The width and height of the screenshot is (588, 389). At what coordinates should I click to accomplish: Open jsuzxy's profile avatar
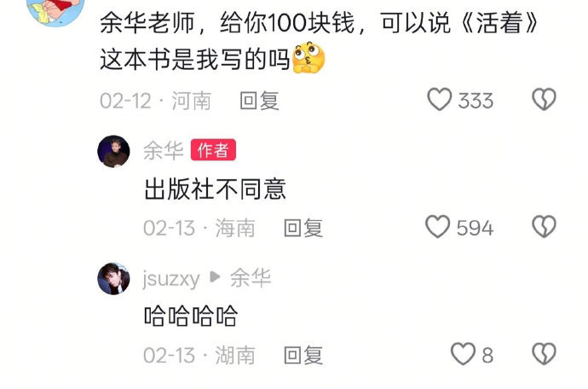[113, 279]
